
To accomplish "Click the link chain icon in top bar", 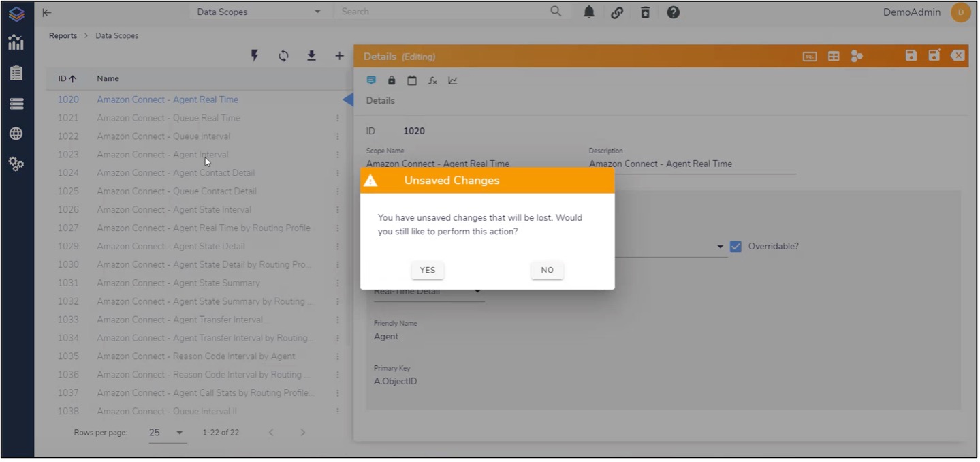I will click(617, 12).
